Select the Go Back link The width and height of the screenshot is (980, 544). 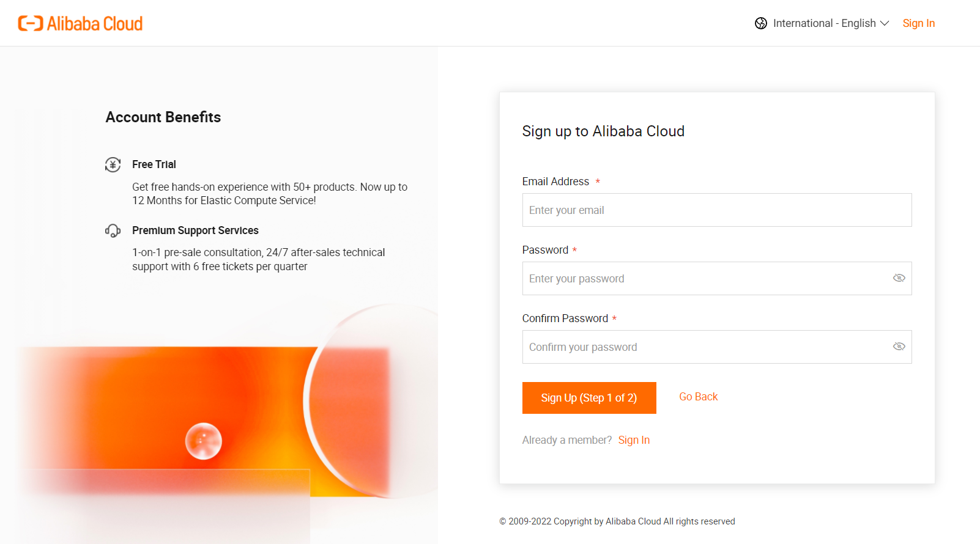tap(698, 397)
